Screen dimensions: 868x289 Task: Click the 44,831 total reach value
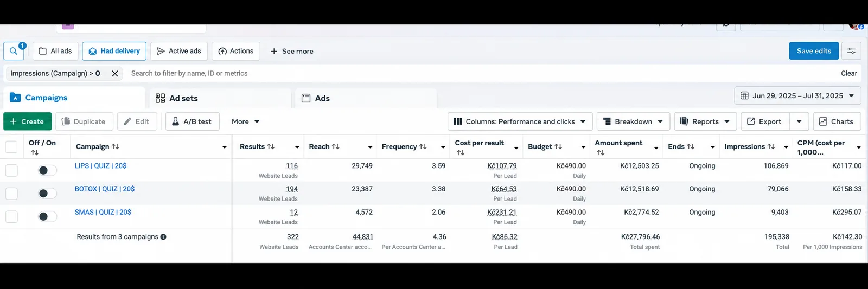pyautogui.click(x=362, y=237)
